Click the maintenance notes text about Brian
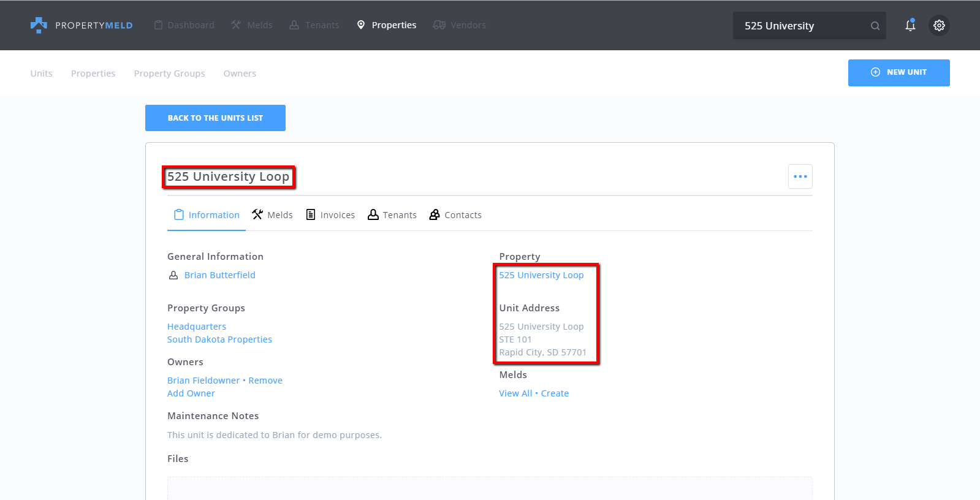The width and height of the screenshot is (980, 500). point(275,435)
